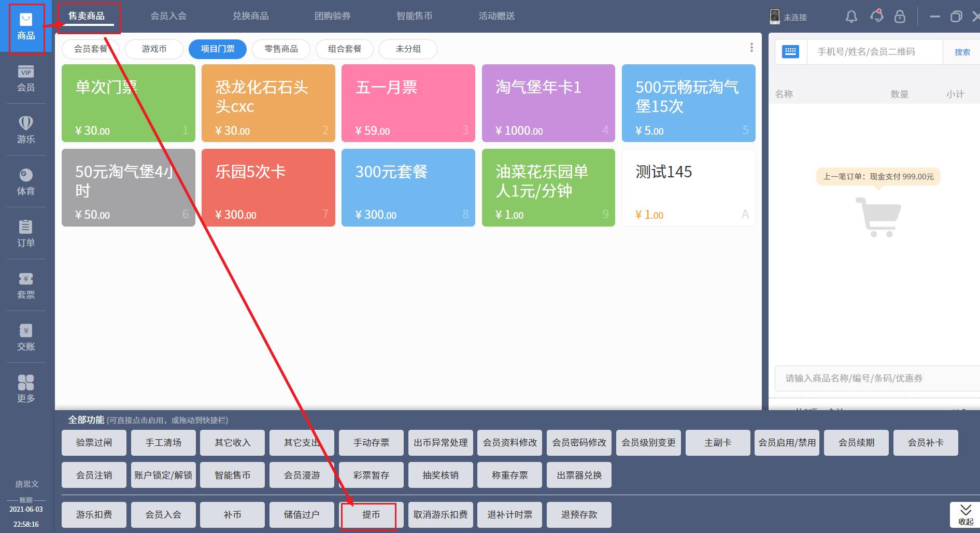980x533 pixels.
Task: Open the 会员启用/禁用 function
Action: (x=787, y=443)
